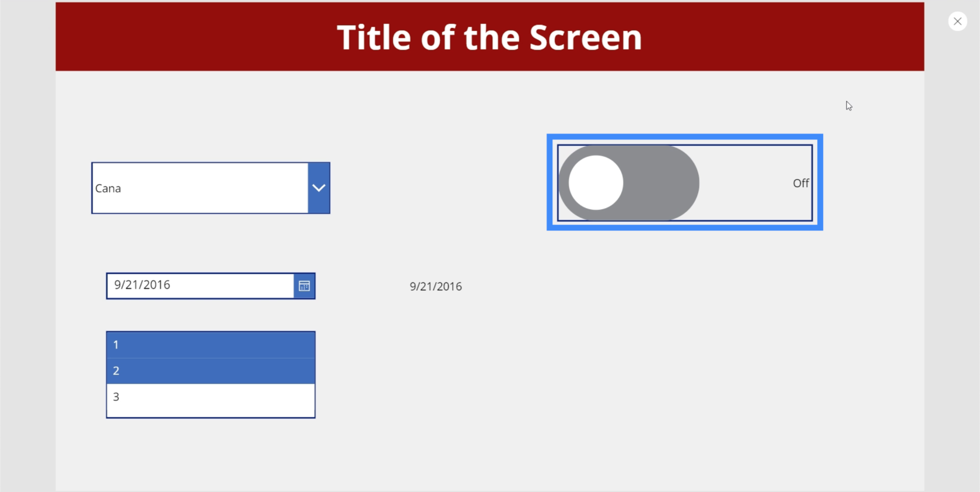
Task: Select item 1 in the list box
Action: click(x=211, y=345)
